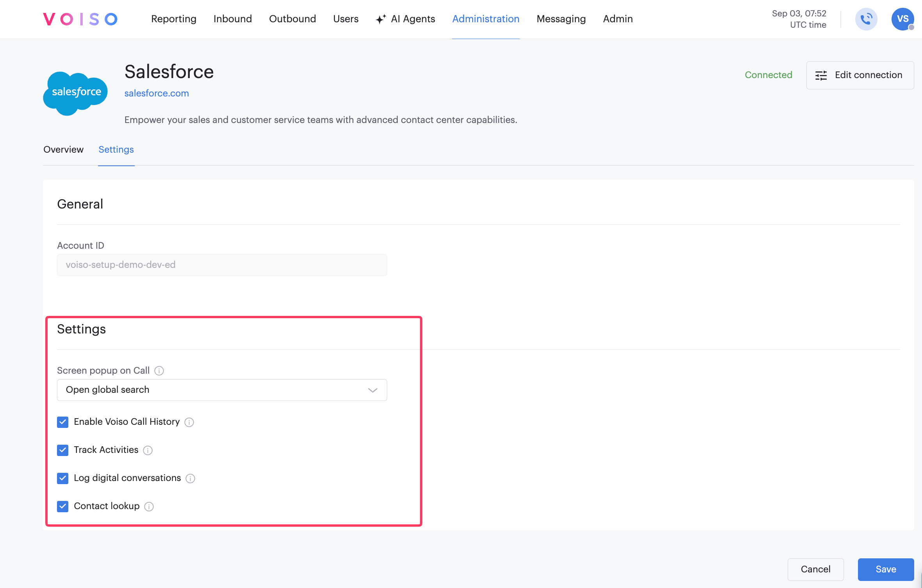Open the Inbound menu
The width and height of the screenshot is (922, 588).
pyautogui.click(x=233, y=19)
